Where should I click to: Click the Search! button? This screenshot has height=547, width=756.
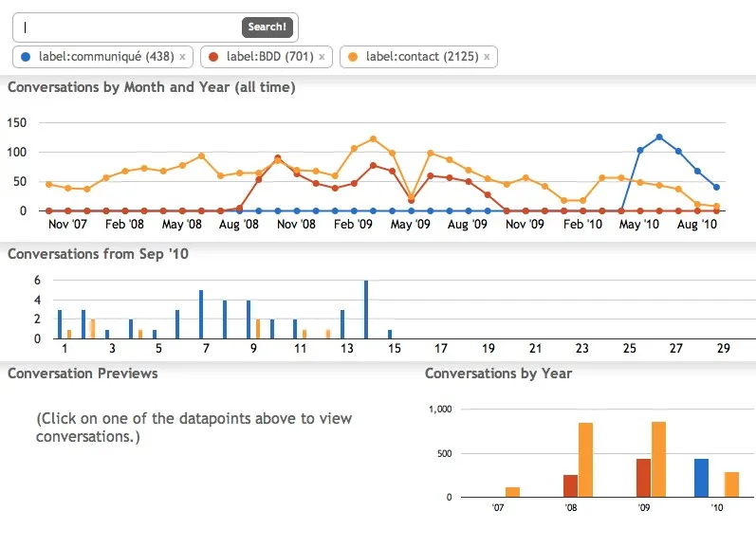[267, 27]
